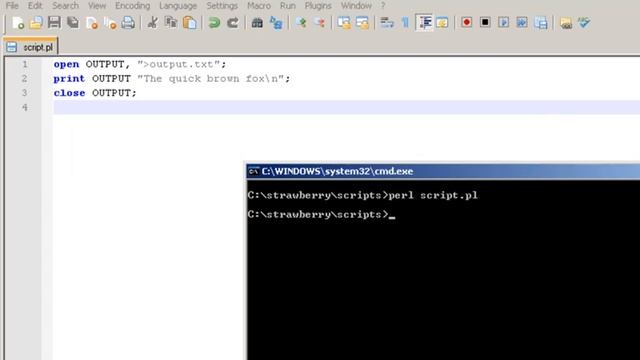Play back the recorded macro icon
Image resolution: width=640 pixels, height=360 pixels.
(504, 22)
